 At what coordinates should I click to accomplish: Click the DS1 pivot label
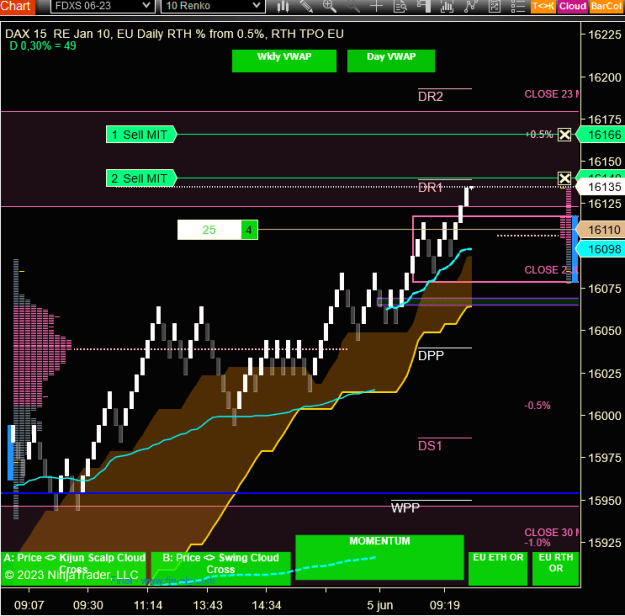click(x=430, y=446)
